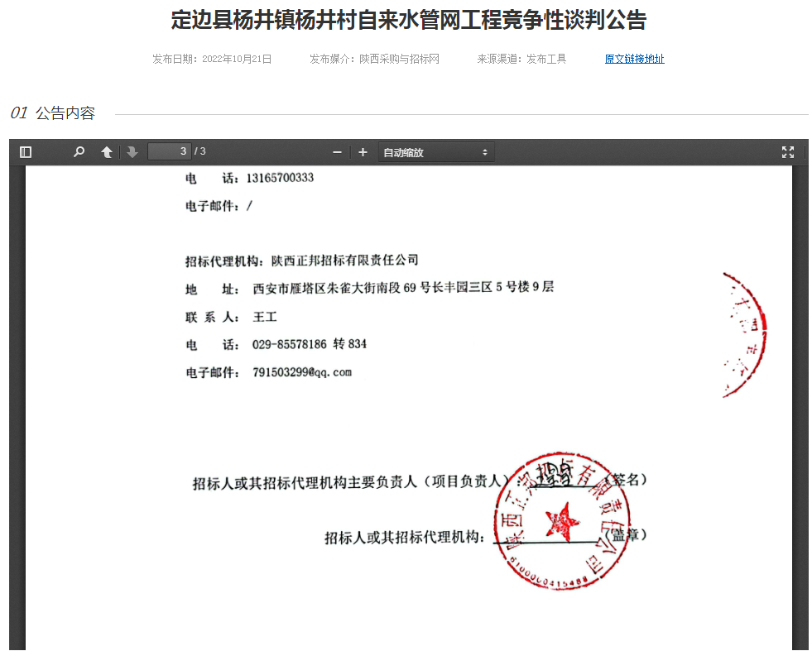Click the phone number 029-85578186
Image resolution: width=812 pixels, height=651 pixels.
tap(290, 344)
